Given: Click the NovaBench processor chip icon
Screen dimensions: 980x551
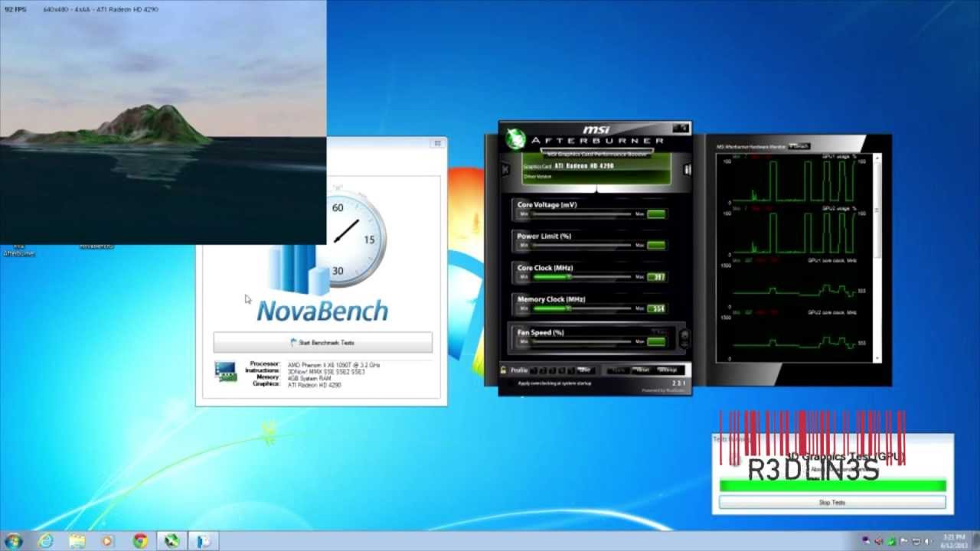Looking at the screenshot, I should click(226, 371).
